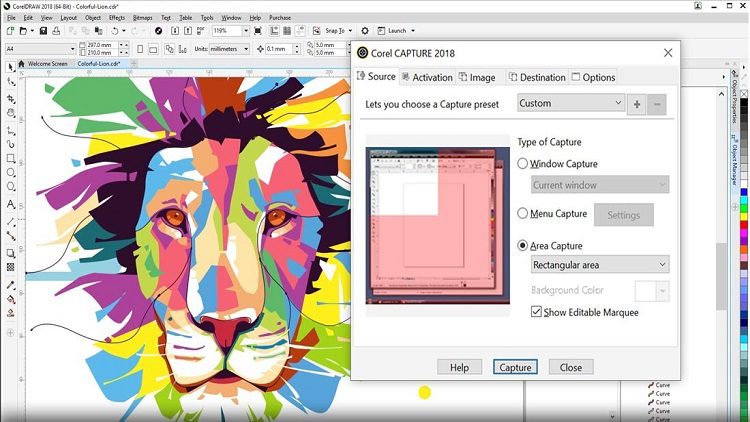Image resolution: width=750 pixels, height=422 pixels.
Task: Select the Ellipse tool
Action: 11,172
